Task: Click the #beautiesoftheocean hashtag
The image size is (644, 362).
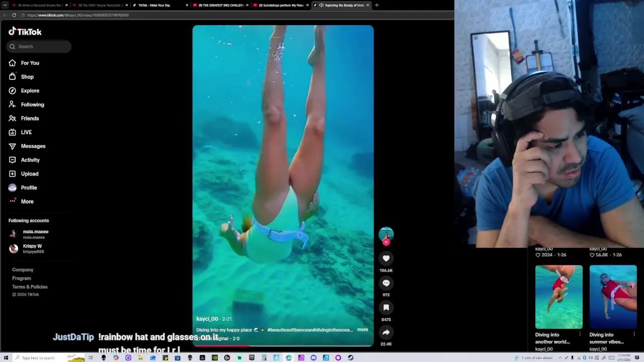Action: pos(290,330)
